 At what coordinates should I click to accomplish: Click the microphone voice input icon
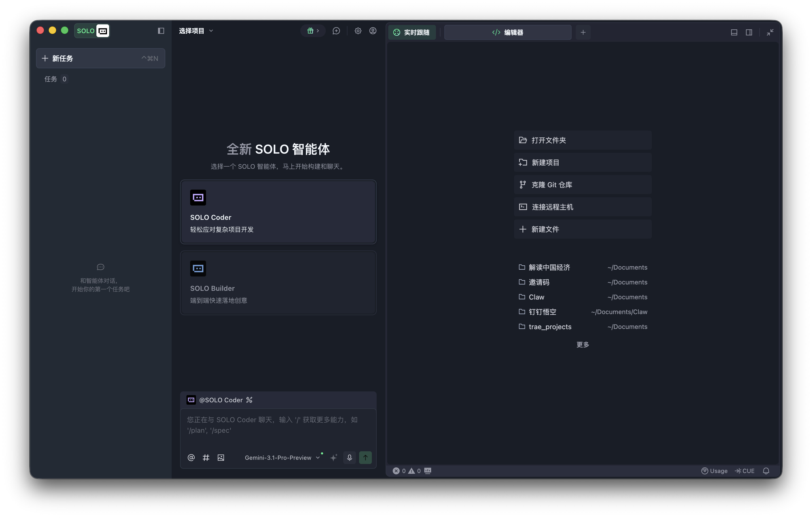(349, 458)
